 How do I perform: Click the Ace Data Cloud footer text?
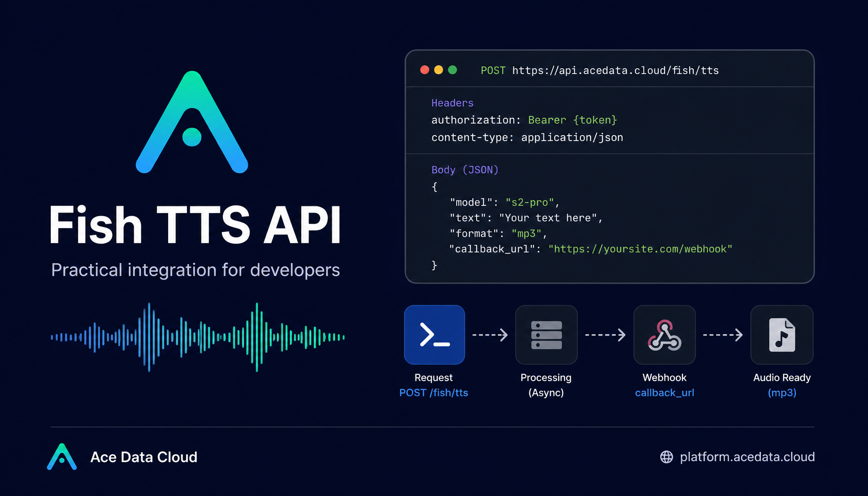click(144, 457)
